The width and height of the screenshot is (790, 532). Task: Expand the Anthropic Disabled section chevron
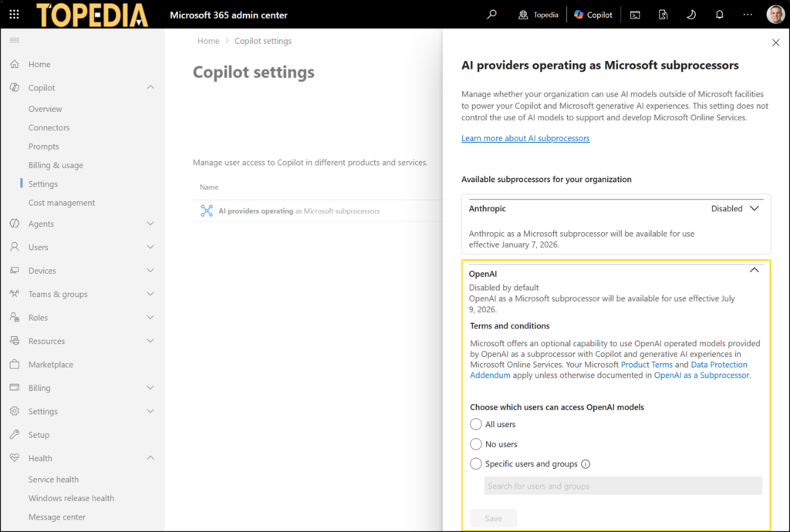click(755, 208)
